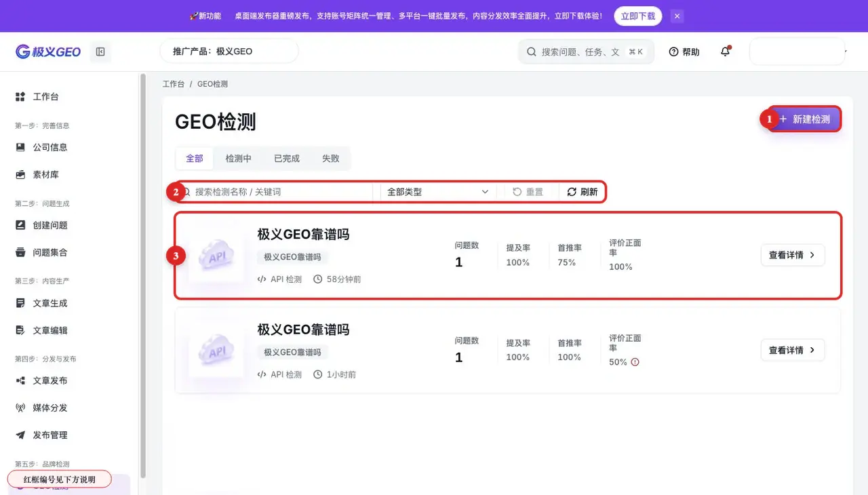Viewport: 868px width, 495px height.
Task: Click the 1小时前 timestamp
Action: click(341, 374)
